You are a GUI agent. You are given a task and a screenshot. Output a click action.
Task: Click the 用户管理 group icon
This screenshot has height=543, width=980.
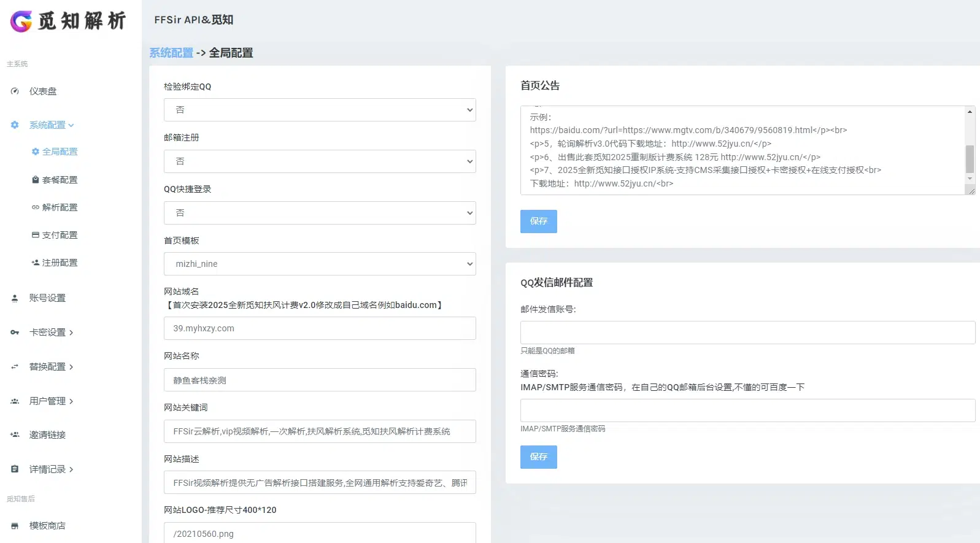point(15,401)
